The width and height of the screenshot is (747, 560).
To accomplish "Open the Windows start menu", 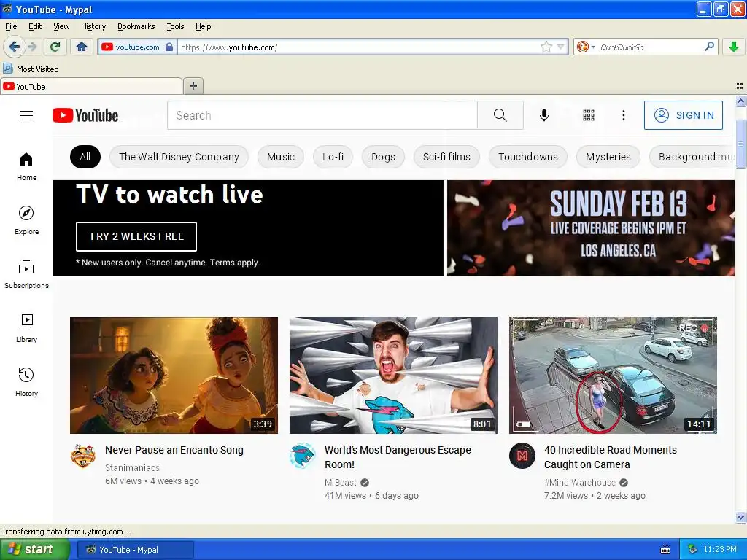I will pos(34,550).
